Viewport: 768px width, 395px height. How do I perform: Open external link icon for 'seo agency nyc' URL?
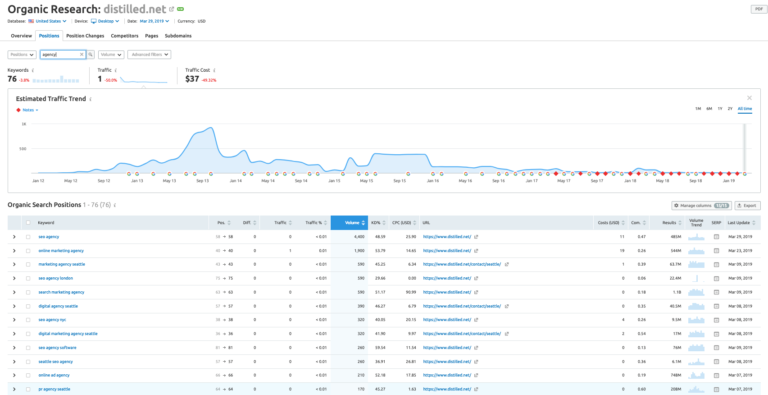pos(476,320)
